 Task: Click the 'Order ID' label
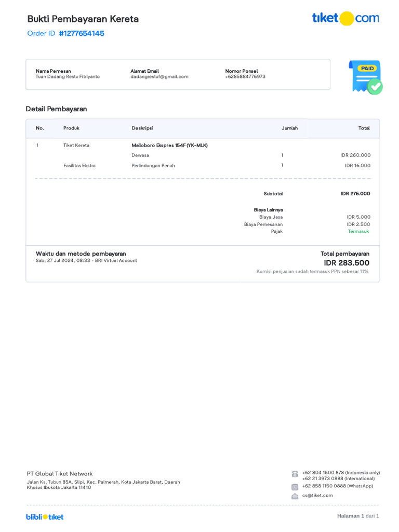pos(41,33)
